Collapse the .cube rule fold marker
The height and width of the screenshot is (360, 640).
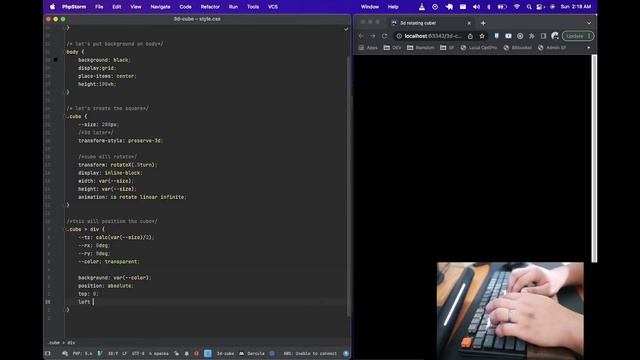pos(64,116)
